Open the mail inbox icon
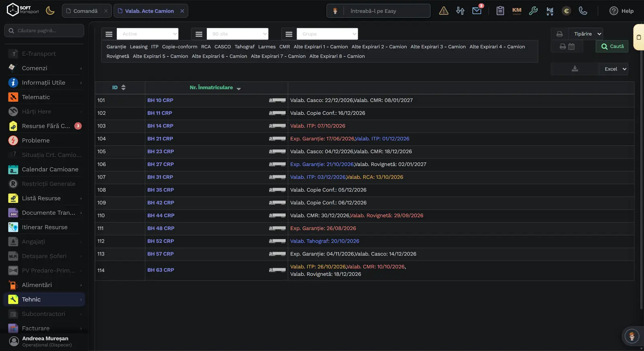 point(477,11)
